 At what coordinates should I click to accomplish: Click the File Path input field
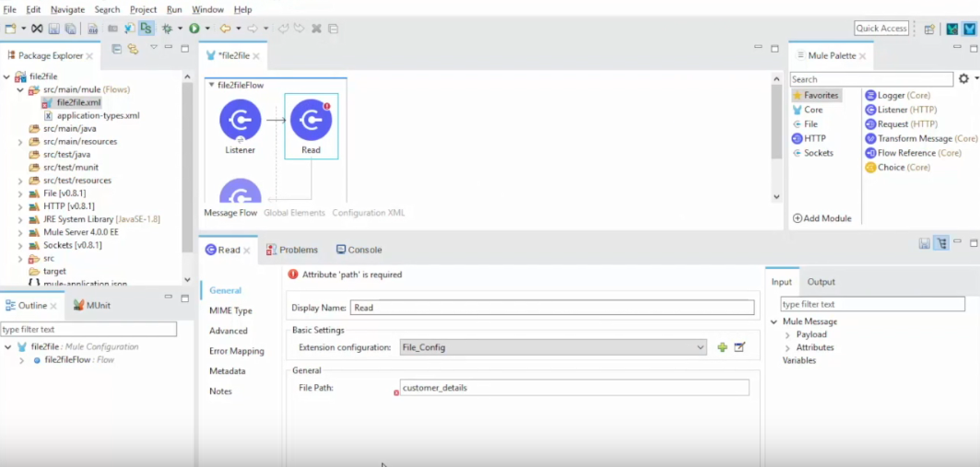(x=573, y=388)
